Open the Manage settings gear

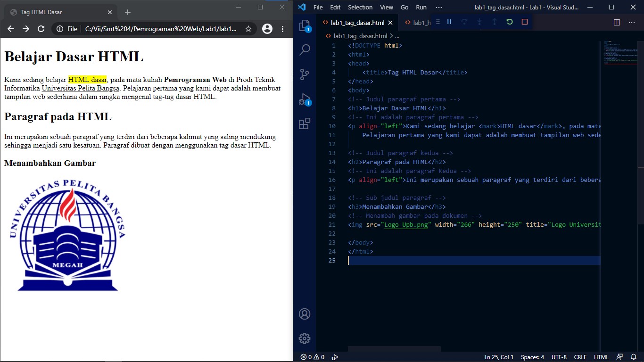(x=304, y=338)
